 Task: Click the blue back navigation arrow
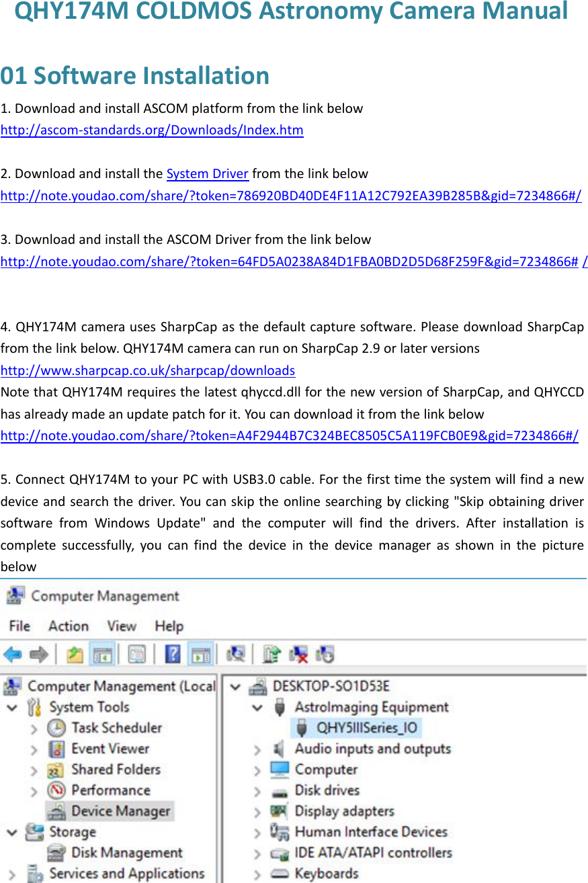pos(13,653)
